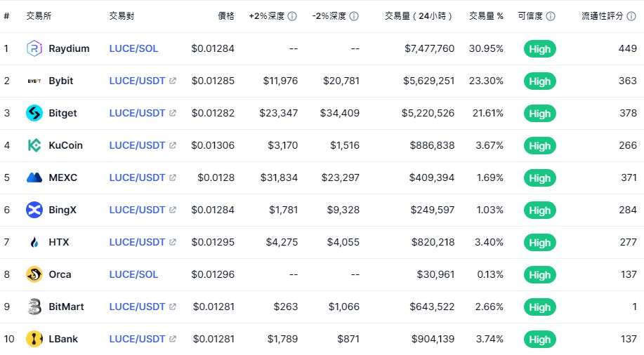The height and width of the screenshot is (355, 644).
Task: Click the High confidence badge for Bybit
Action: (x=539, y=81)
